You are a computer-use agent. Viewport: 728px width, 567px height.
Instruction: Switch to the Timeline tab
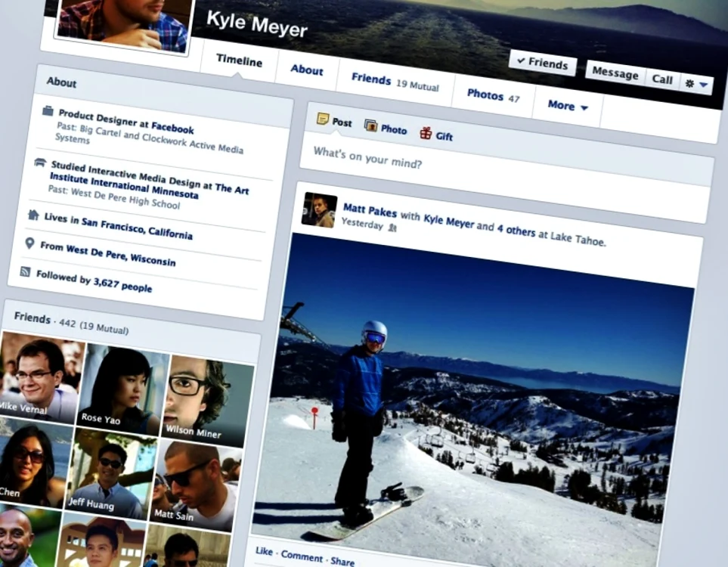(x=239, y=60)
